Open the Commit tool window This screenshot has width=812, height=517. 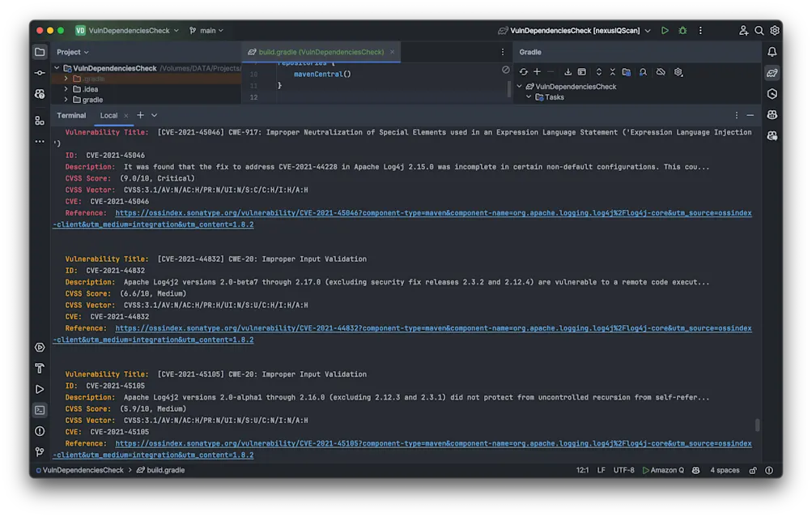[40, 73]
